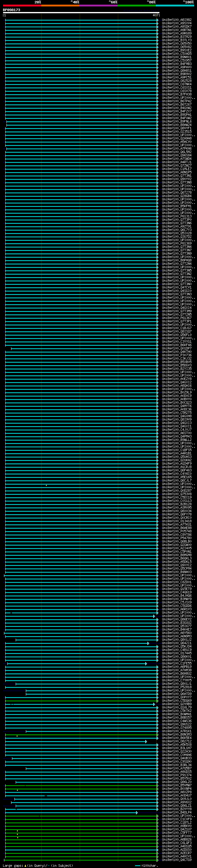The height and width of the screenshot is (868, 197).
Task: Select hit UniRef100_Q801J2
Action: (x=176, y=640)
